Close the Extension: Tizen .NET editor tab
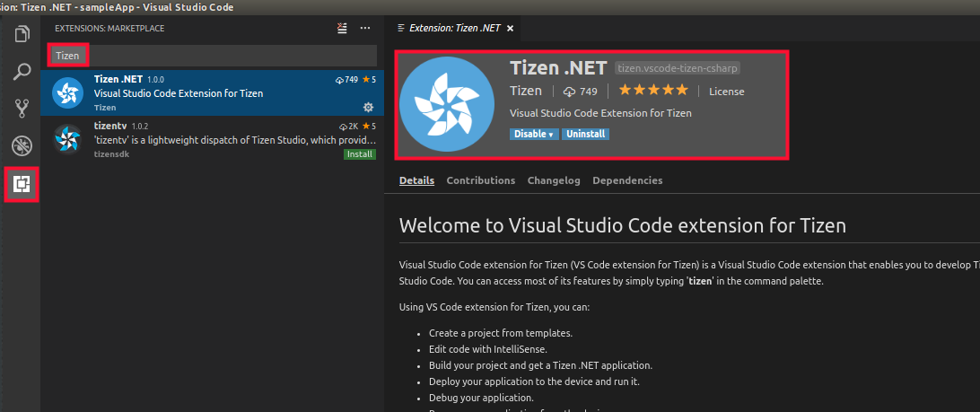 coord(511,29)
